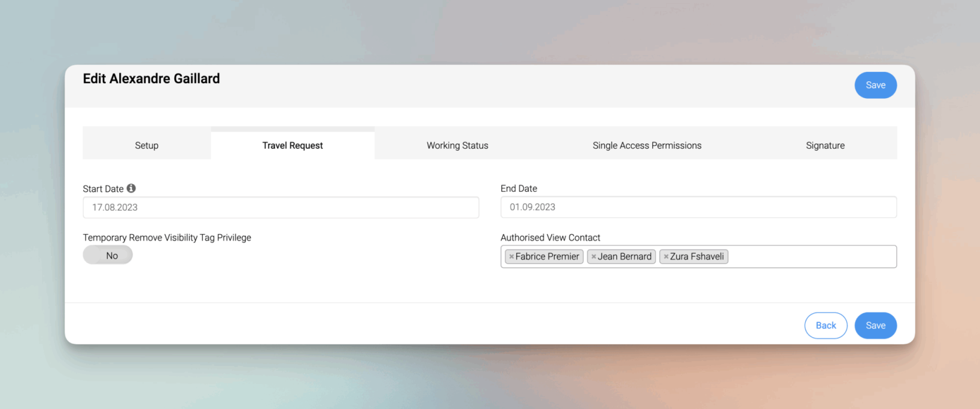Switch to the Working Status tab
Image resolution: width=980 pixels, height=409 pixels.
(x=457, y=145)
